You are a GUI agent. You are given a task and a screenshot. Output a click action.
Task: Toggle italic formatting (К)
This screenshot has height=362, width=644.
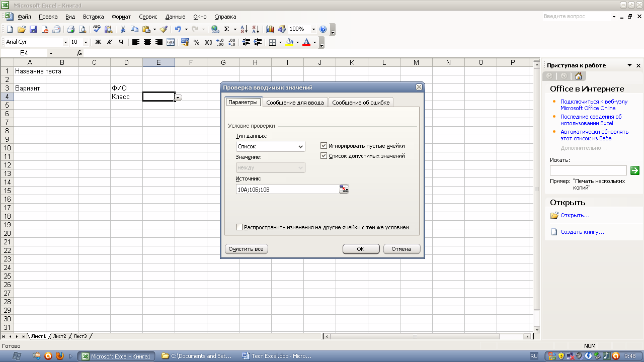(110, 42)
